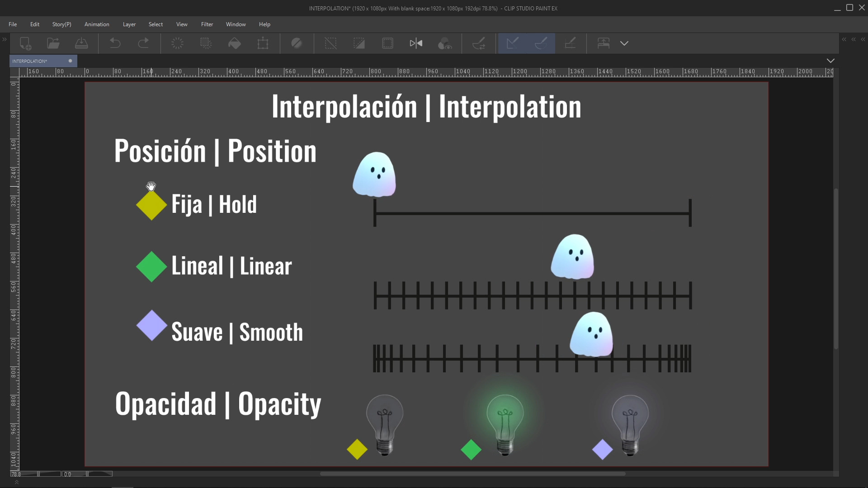868x488 pixels.
Task: Open the Animation menu
Action: (97, 24)
